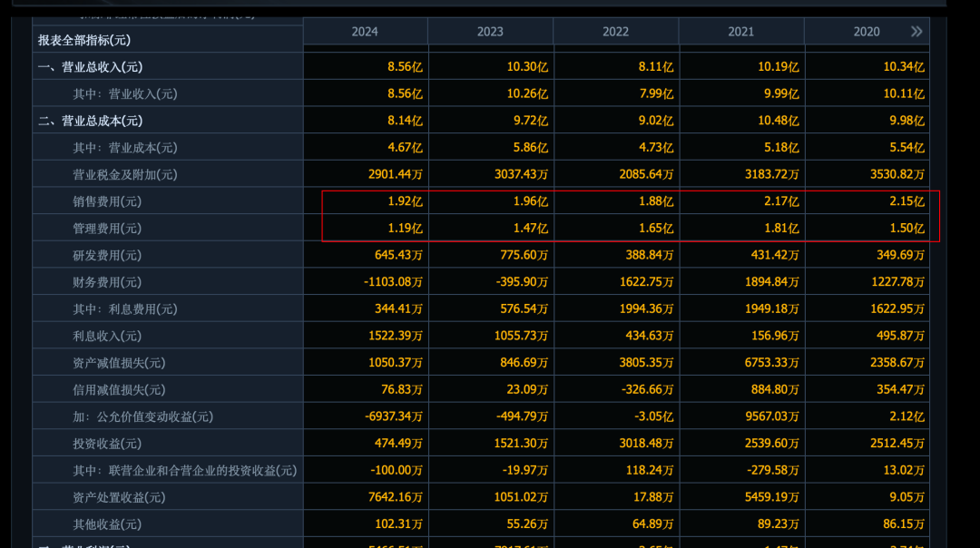
Task: Click the 投资收益(元) row label
Action: coord(107,443)
